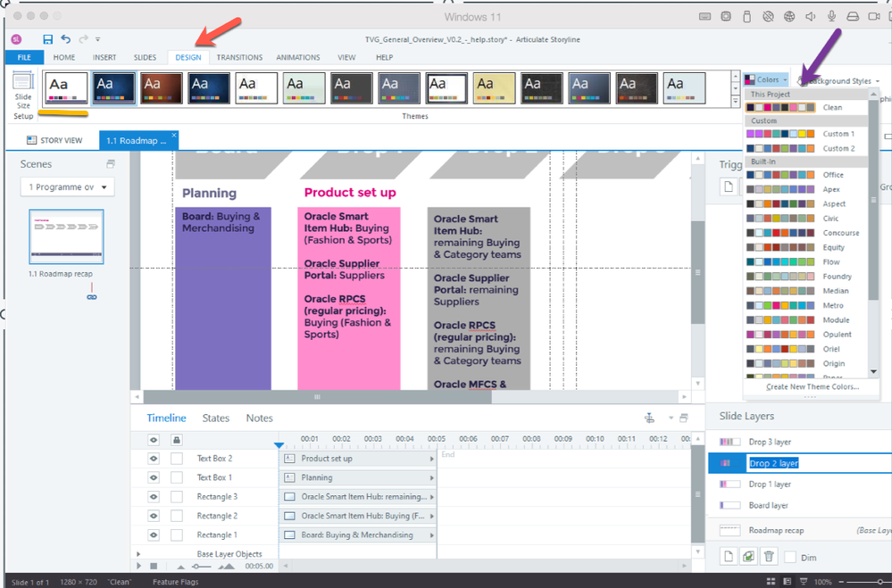Click the lock all objects icon
Image resolution: width=892 pixels, height=588 pixels.
coord(177,440)
